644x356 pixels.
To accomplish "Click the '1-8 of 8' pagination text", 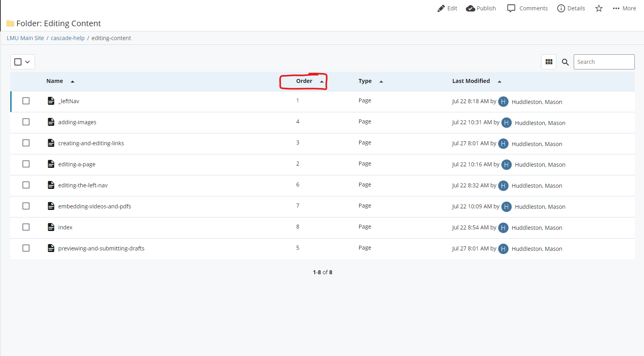I will tap(323, 272).
